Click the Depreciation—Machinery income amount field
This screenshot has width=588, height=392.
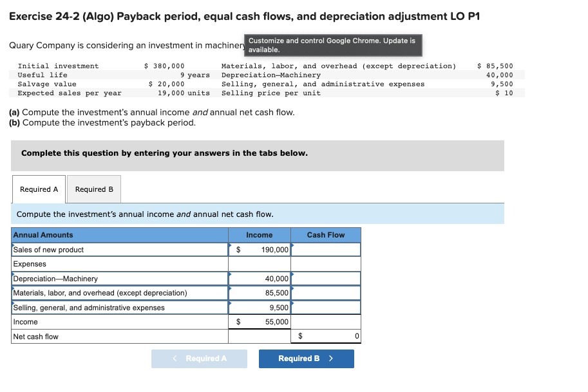coord(260,278)
